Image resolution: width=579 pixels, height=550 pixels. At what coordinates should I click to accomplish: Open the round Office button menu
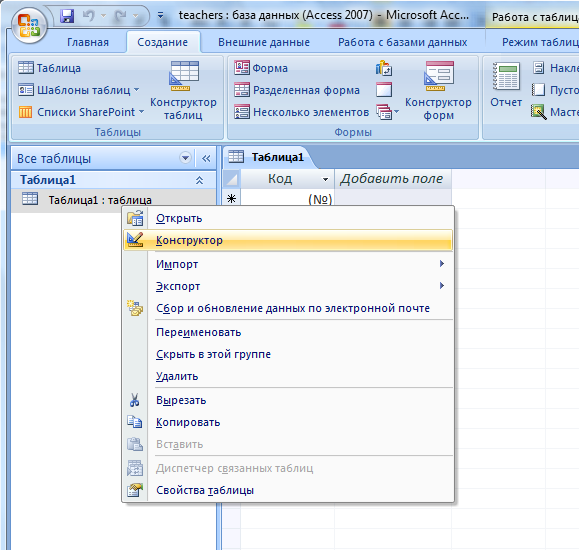coord(29,25)
